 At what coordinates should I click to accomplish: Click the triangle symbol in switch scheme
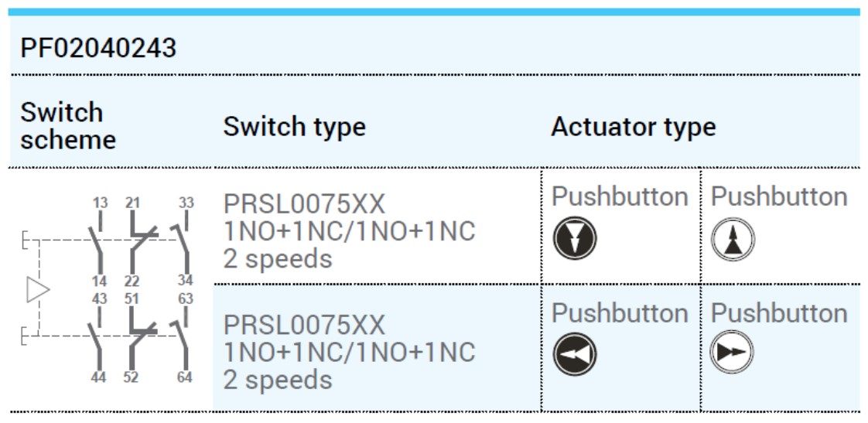[x=38, y=290]
